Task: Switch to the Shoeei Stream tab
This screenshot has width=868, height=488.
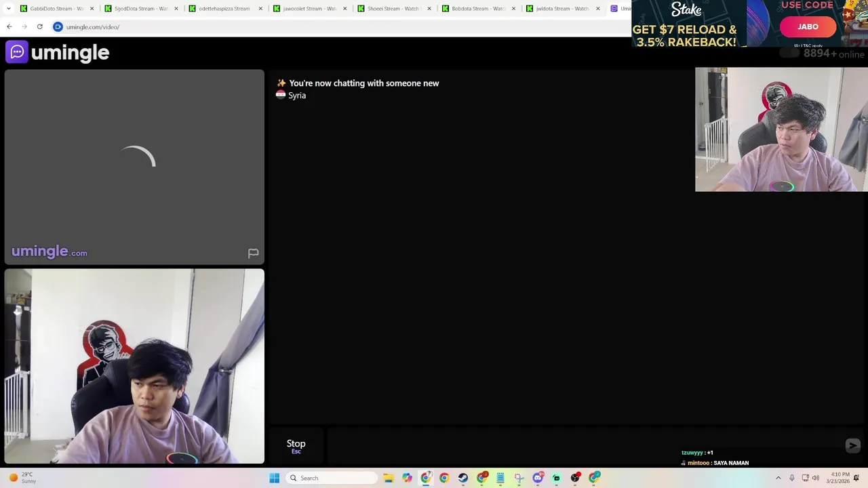Action: tap(394, 9)
